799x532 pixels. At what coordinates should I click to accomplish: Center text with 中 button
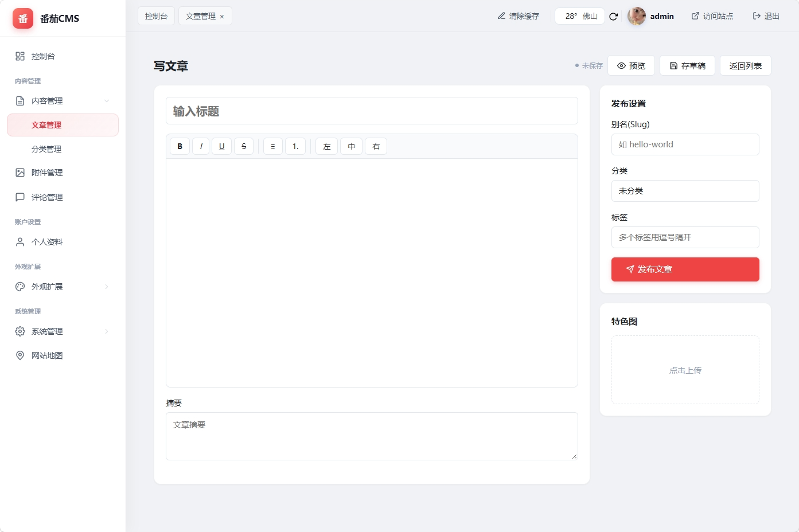pyautogui.click(x=352, y=146)
